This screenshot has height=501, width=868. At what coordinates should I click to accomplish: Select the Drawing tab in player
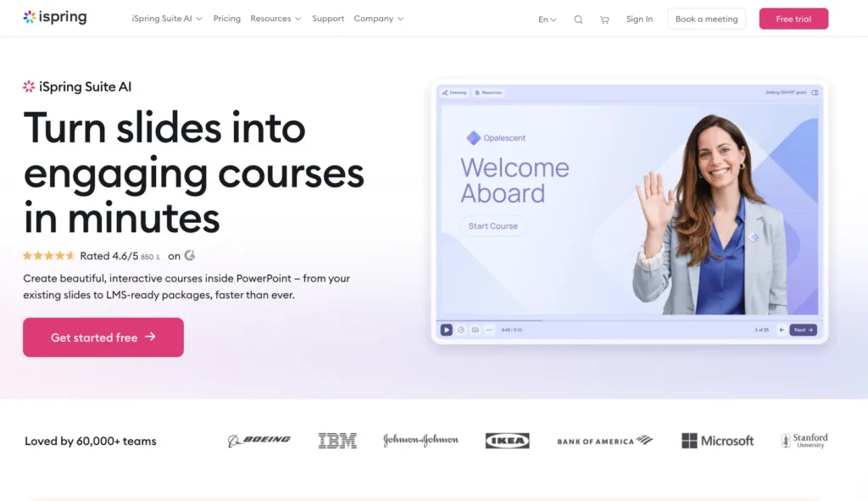click(454, 92)
